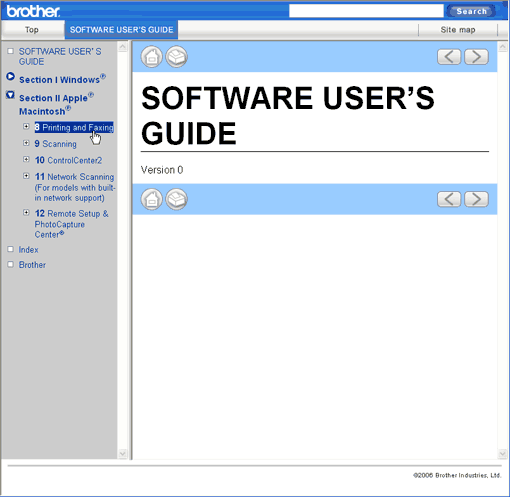Click the page icon beside Brother entry

click(11, 264)
